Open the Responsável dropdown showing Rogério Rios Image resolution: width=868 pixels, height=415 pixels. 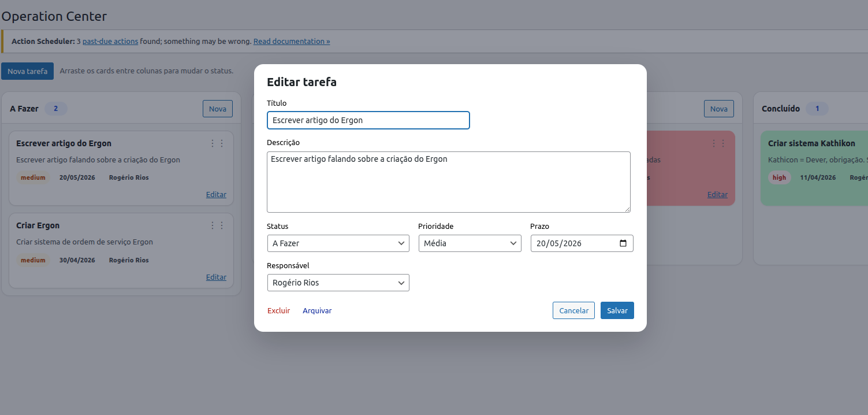click(x=338, y=283)
